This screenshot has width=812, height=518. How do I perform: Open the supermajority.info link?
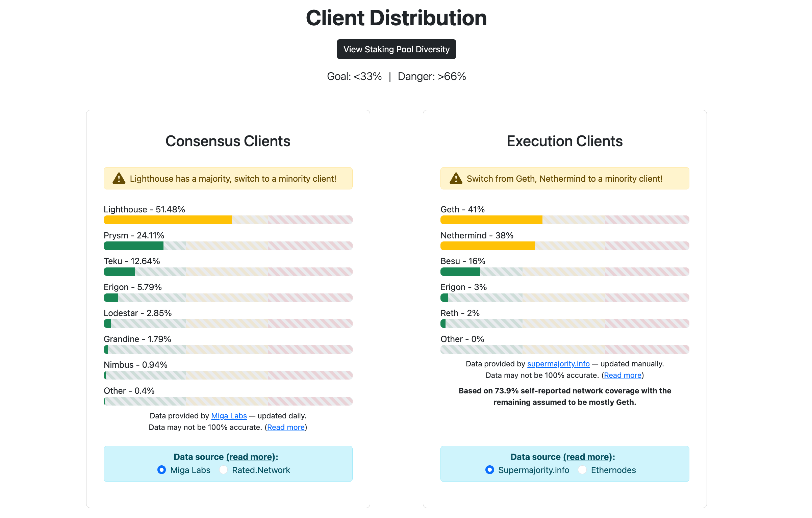(559, 364)
